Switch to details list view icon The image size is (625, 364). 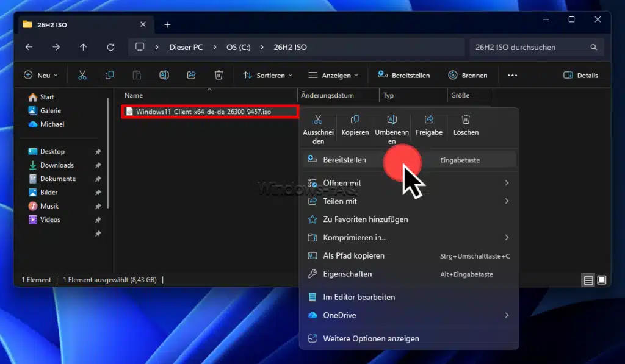click(588, 280)
